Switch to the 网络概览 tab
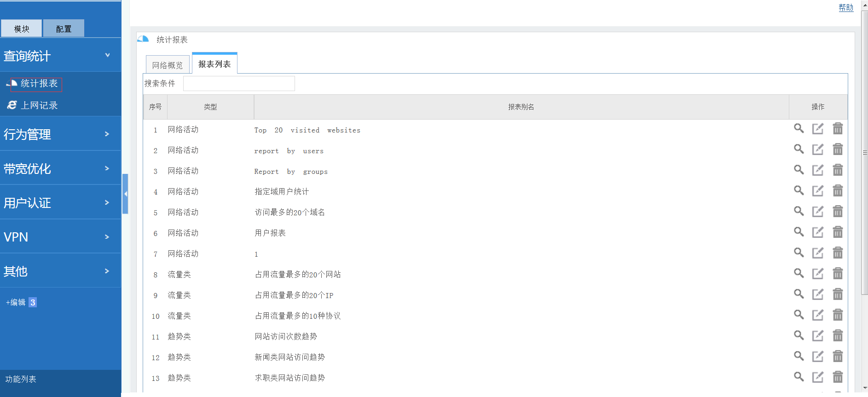This screenshot has width=868, height=397. pyautogui.click(x=168, y=65)
